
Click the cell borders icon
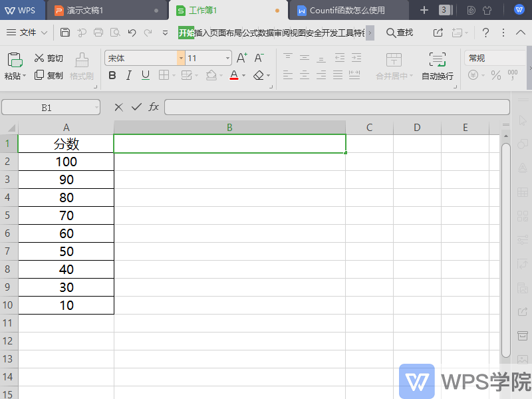164,75
